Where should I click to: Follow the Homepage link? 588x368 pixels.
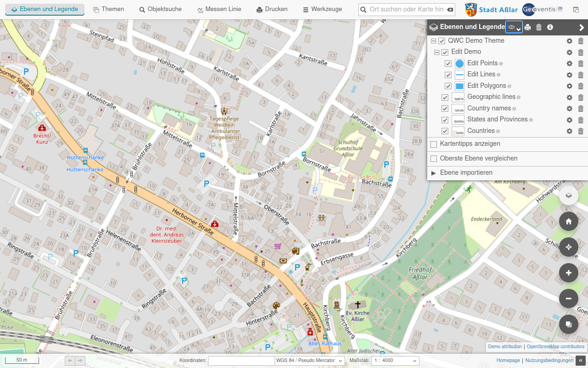[x=508, y=361]
